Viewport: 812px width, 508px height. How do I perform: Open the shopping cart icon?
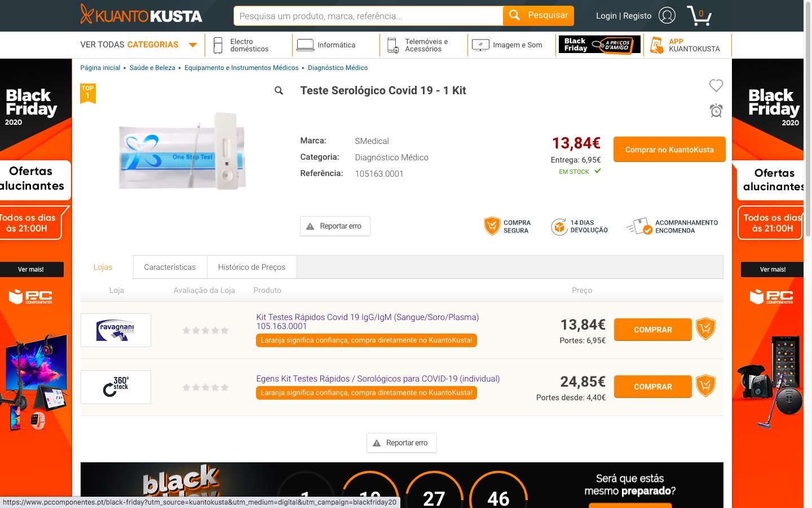pyautogui.click(x=699, y=16)
